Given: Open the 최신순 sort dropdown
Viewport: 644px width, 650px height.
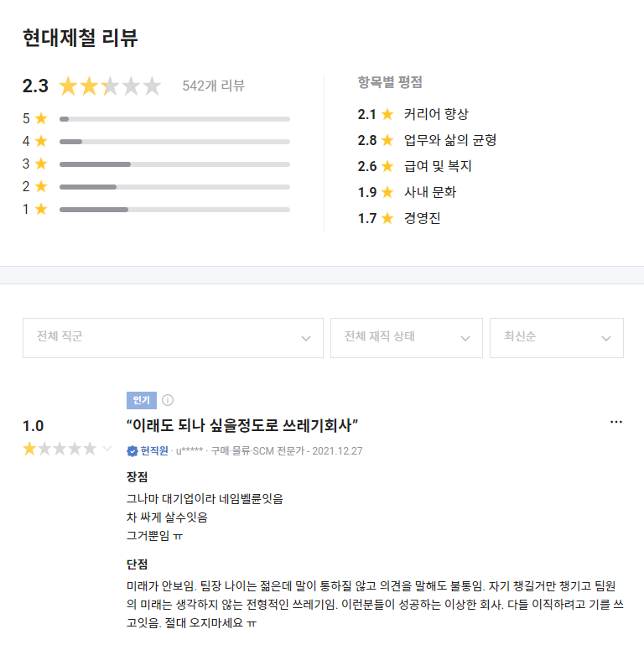Looking at the screenshot, I should (557, 338).
